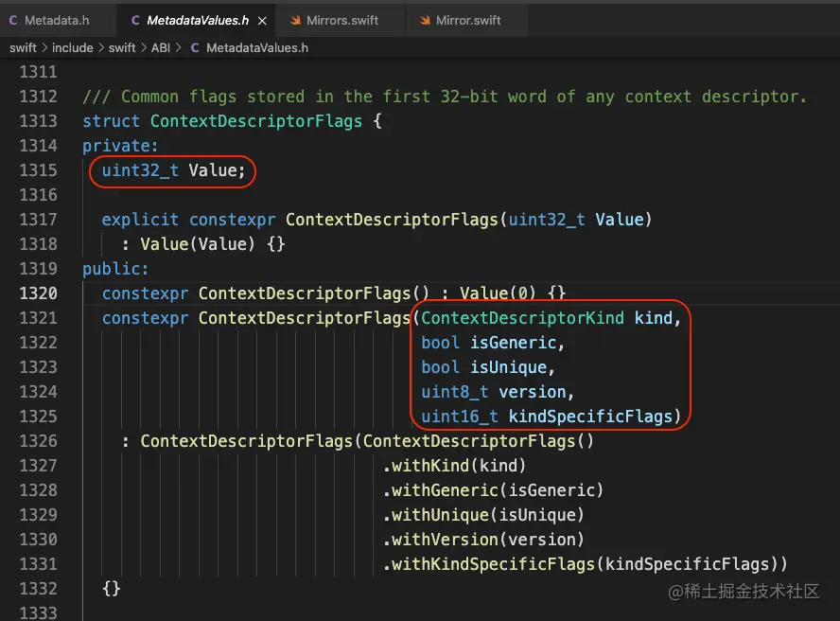Viewport: 840px width, 621px height.
Task: Click '.withGeneric(isGeneric)' call
Action: click(x=493, y=490)
